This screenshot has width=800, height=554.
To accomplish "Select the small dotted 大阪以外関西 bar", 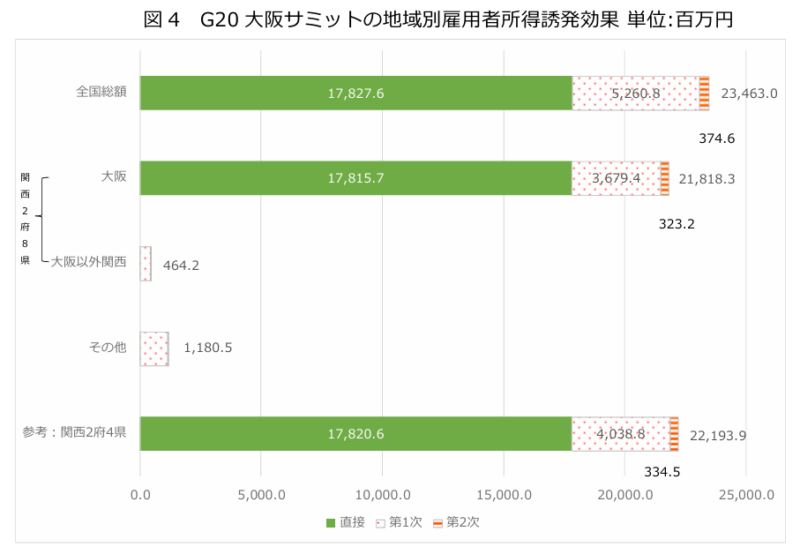I will click(x=146, y=264).
